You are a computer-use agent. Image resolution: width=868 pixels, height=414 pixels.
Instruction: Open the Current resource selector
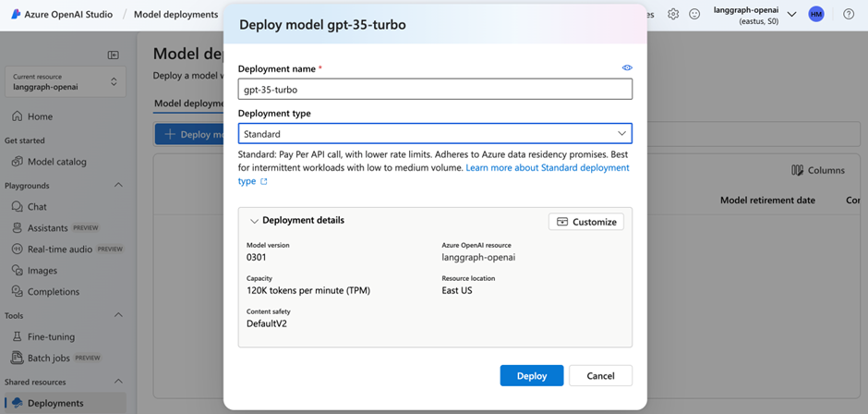(x=66, y=81)
